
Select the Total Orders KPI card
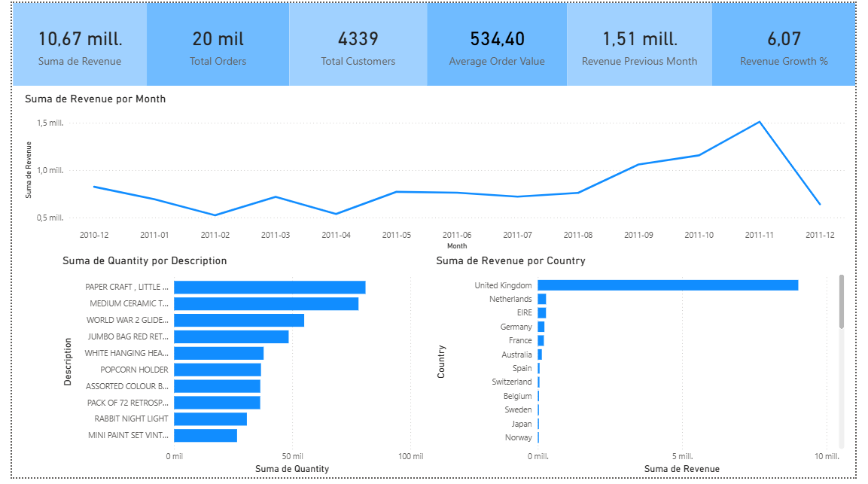[218, 44]
